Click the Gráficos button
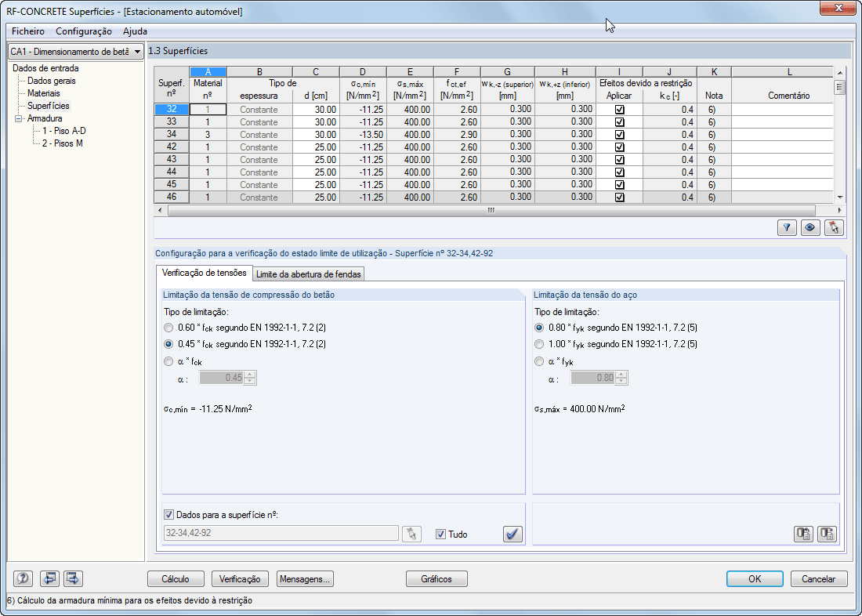The width and height of the screenshot is (862, 616). point(436,578)
